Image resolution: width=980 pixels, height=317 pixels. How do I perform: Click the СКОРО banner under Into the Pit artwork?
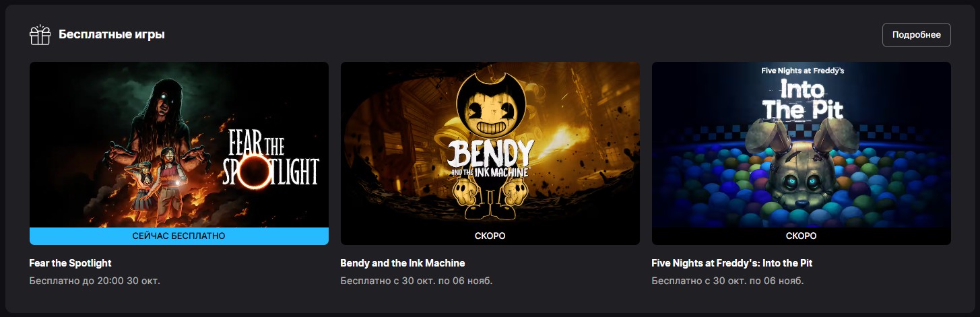(x=802, y=236)
